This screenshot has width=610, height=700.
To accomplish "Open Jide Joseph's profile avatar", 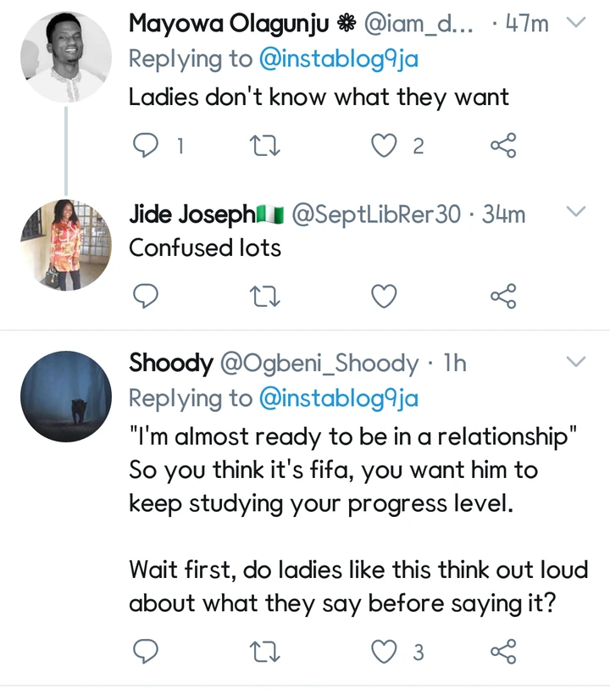I will (65, 245).
